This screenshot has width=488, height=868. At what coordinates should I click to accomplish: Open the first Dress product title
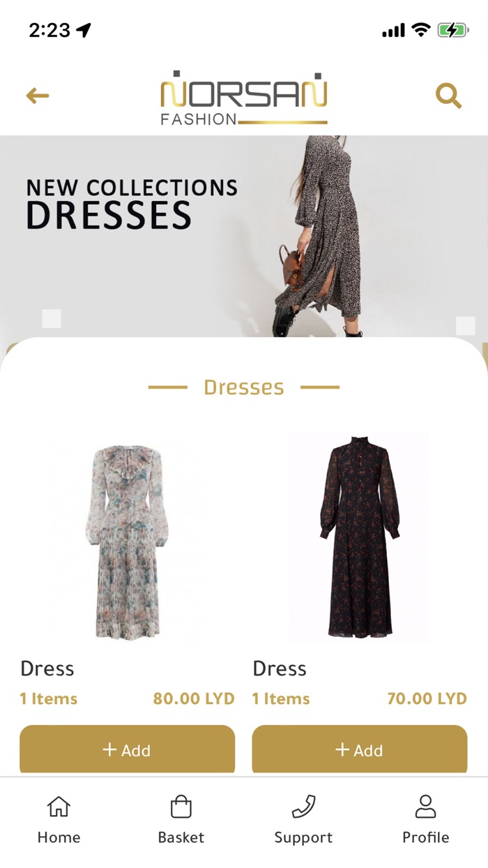coord(47,668)
